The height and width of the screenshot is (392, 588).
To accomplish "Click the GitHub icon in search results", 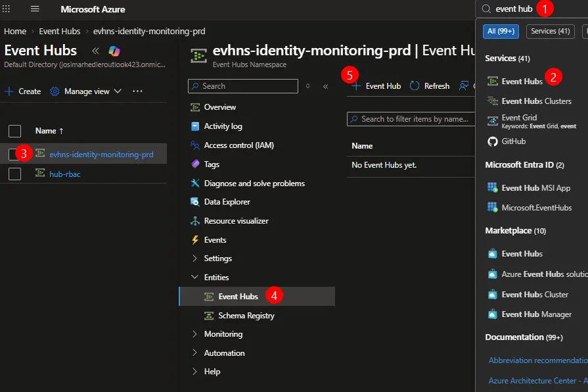I will click(492, 141).
